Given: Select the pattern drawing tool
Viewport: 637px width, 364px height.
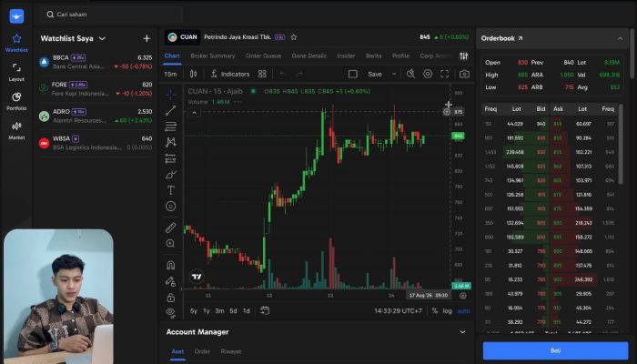Looking at the screenshot, I should (x=171, y=142).
